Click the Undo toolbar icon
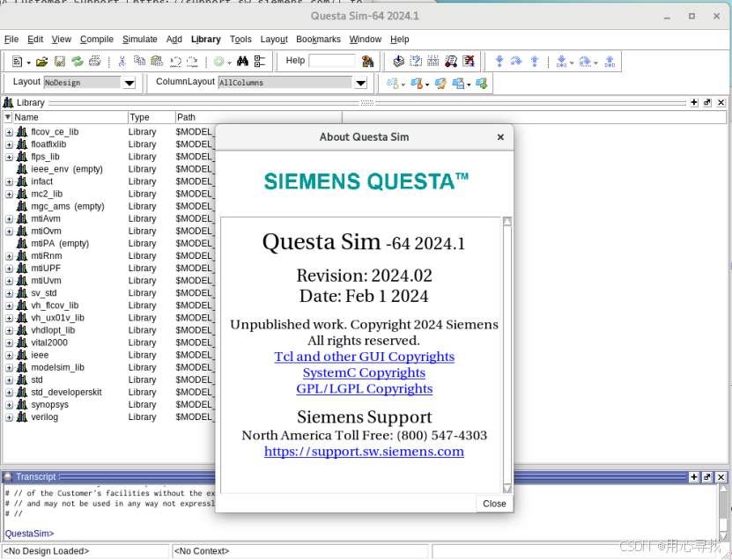Viewport: 732px width, 560px height. pyautogui.click(x=175, y=61)
